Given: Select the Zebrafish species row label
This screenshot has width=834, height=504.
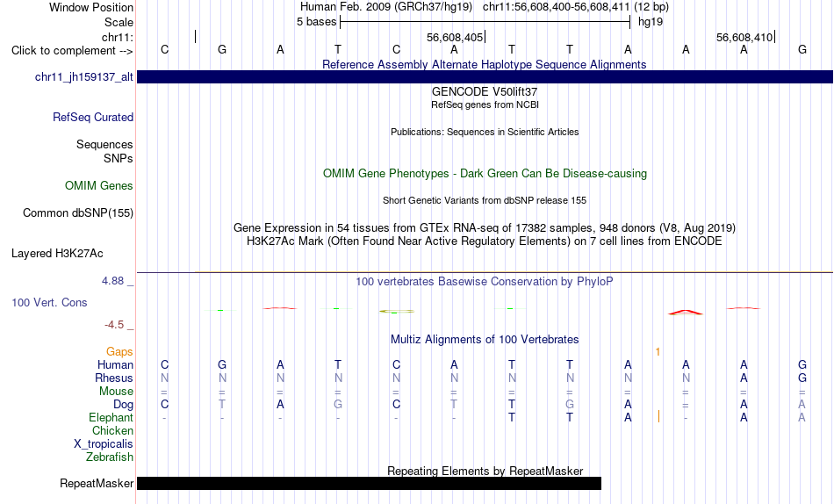Looking at the screenshot, I should click(x=110, y=457).
